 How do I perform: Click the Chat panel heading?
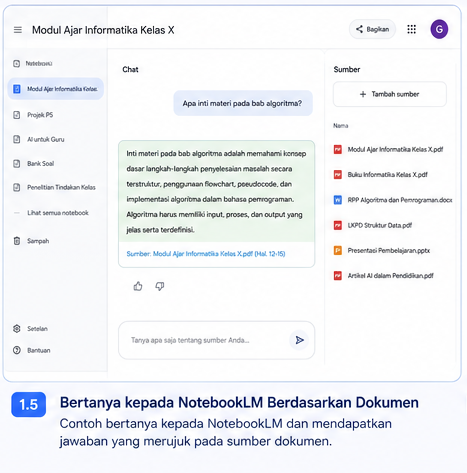(x=130, y=69)
